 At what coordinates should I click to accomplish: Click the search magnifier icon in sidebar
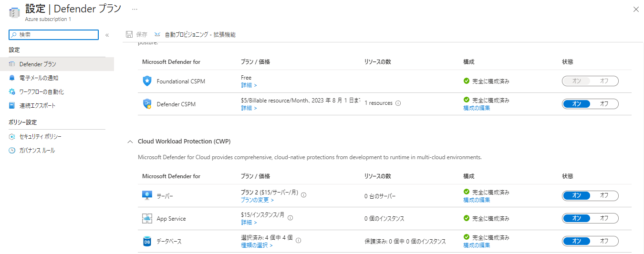pyautogui.click(x=14, y=35)
